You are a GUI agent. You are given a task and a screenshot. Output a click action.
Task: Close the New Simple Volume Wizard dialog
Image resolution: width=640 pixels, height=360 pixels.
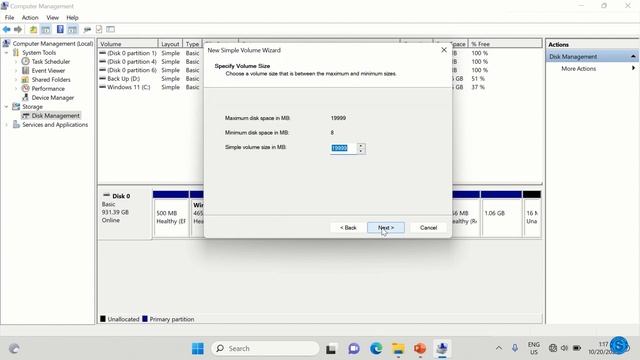click(444, 50)
